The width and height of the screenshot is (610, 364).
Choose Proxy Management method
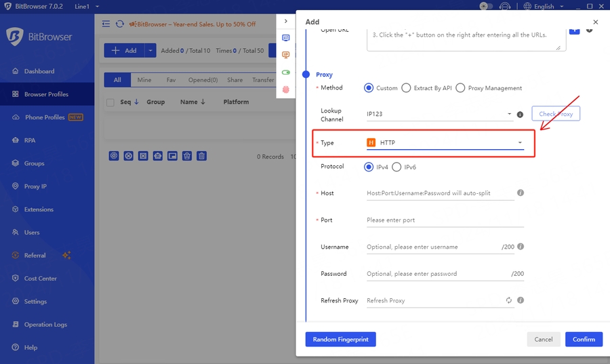point(460,87)
